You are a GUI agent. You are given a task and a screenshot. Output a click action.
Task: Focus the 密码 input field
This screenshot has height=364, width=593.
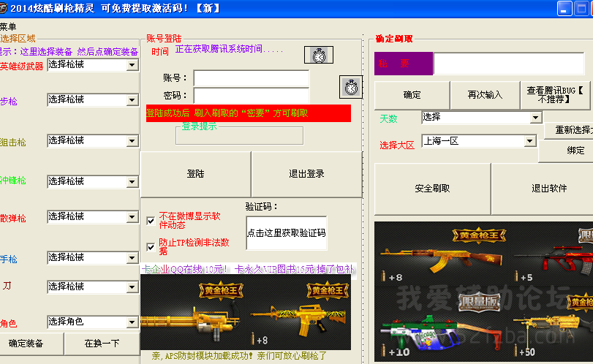point(252,96)
